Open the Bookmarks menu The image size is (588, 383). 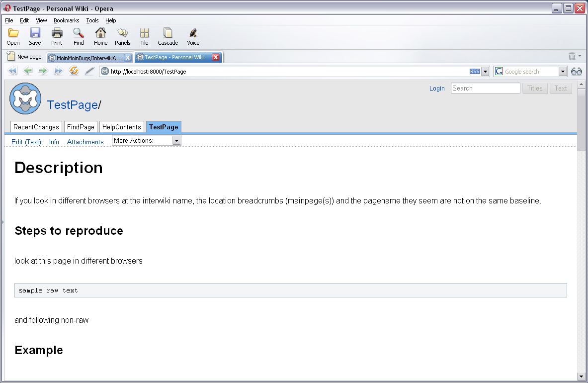pos(67,20)
